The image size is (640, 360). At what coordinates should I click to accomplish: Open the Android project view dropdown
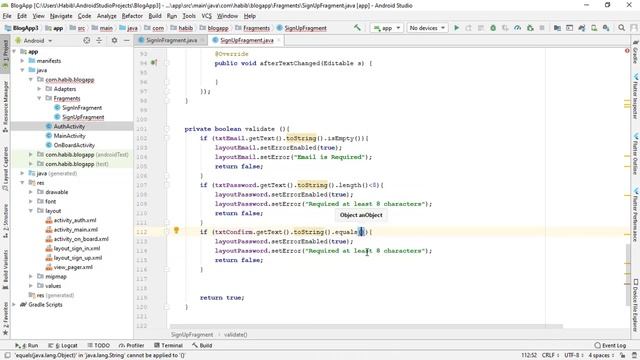click(34, 40)
